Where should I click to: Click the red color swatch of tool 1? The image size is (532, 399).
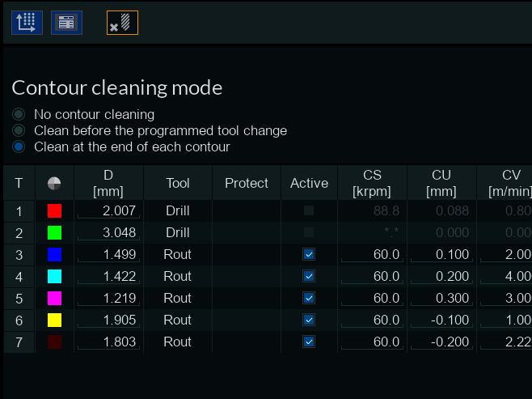pyautogui.click(x=54, y=210)
